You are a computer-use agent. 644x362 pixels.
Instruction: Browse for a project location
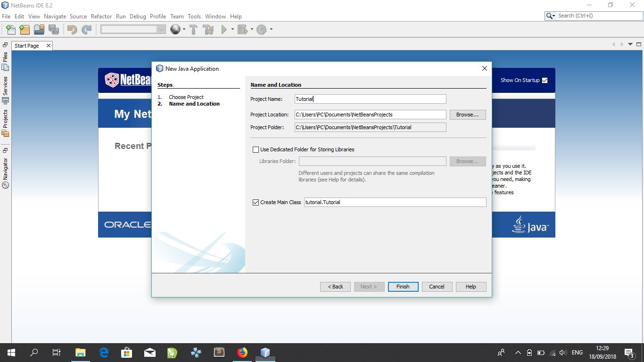tap(467, 115)
